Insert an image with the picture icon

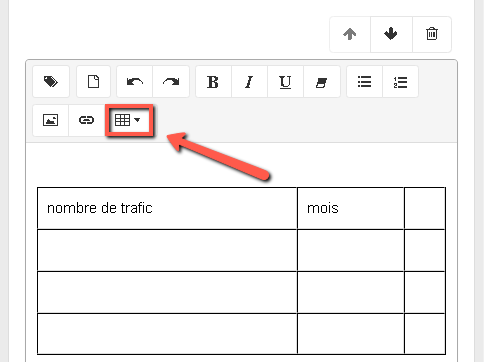point(51,120)
